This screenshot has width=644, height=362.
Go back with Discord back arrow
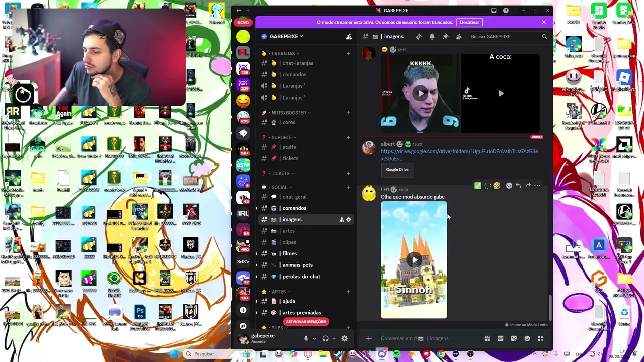point(239,10)
